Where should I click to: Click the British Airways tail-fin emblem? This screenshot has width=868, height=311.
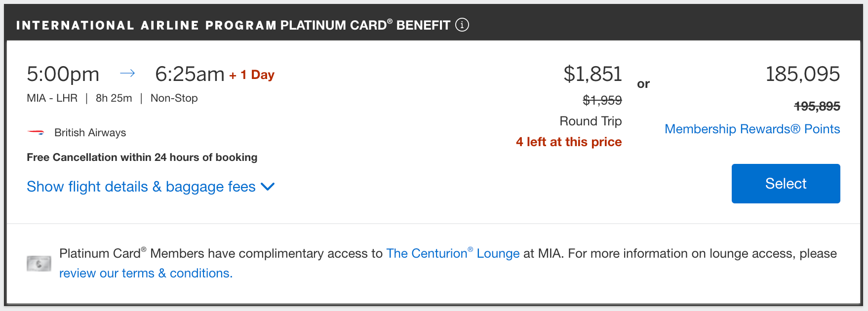coord(35,132)
